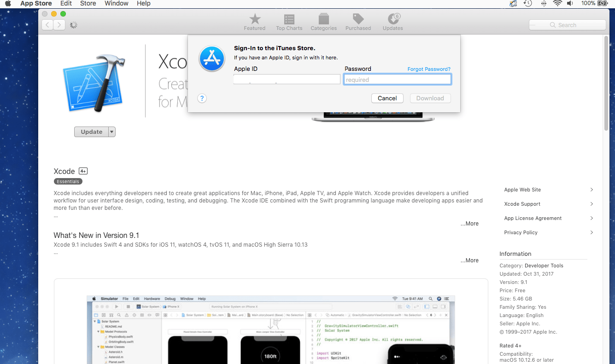615x364 pixels.
Task: Open the App Store menu
Action: pos(36,4)
